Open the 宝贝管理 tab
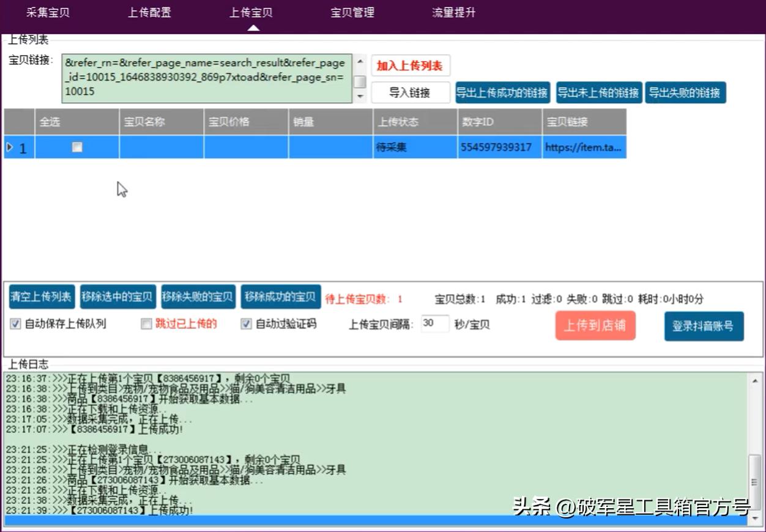The height and width of the screenshot is (532, 766). tap(352, 13)
